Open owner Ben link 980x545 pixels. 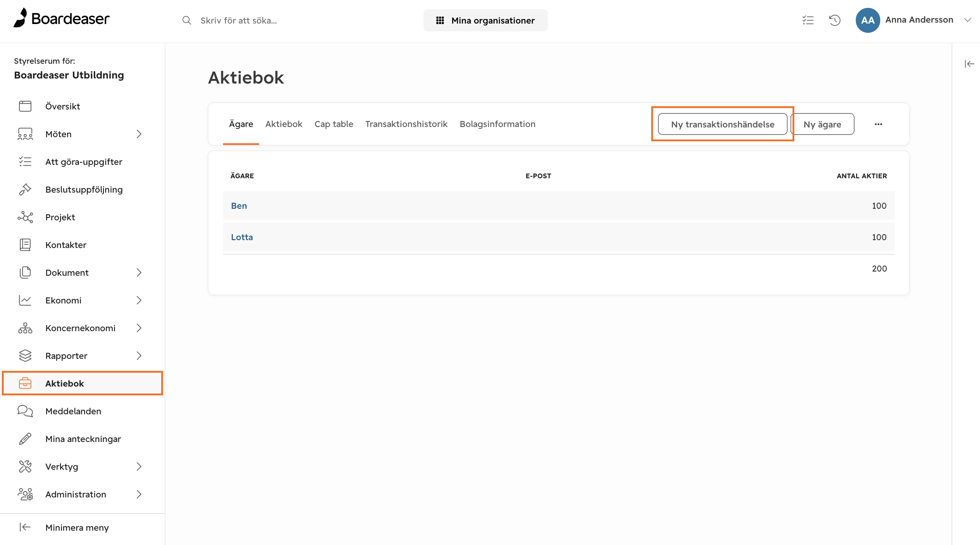(x=239, y=206)
